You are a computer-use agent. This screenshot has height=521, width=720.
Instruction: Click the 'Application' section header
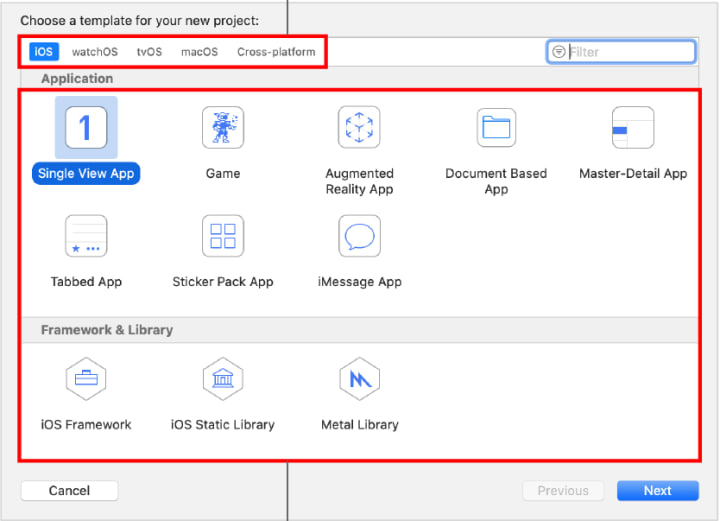(x=77, y=78)
